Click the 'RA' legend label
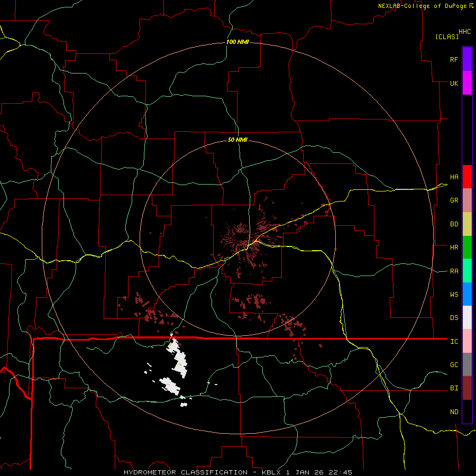The width and height of the screenshot is (476, 476). coord(454,271)
